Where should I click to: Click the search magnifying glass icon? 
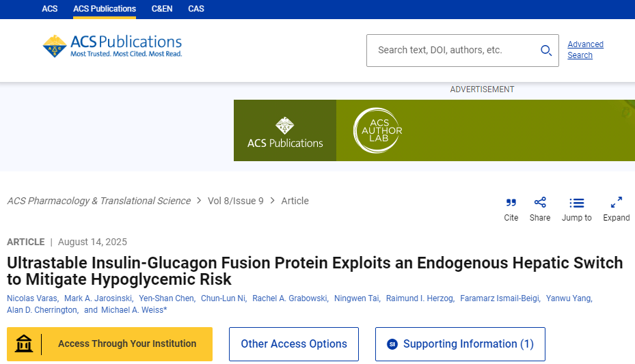(x=545, y=51)
